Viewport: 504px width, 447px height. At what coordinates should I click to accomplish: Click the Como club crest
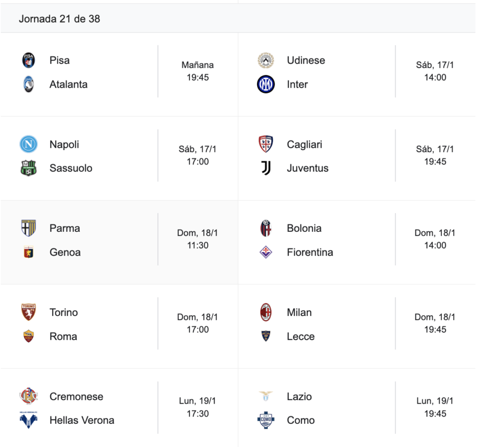266,420
